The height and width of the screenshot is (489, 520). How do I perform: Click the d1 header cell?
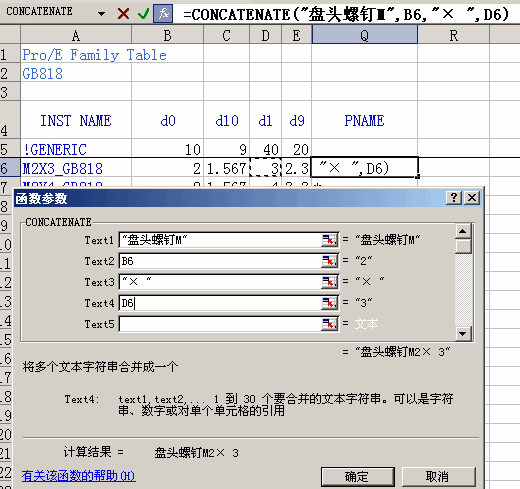[265, 120]
